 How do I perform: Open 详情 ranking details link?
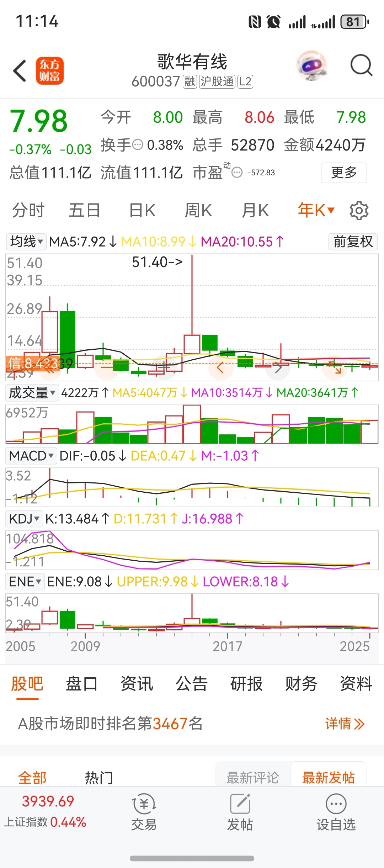pyautogui.click(x=345, y=724)
